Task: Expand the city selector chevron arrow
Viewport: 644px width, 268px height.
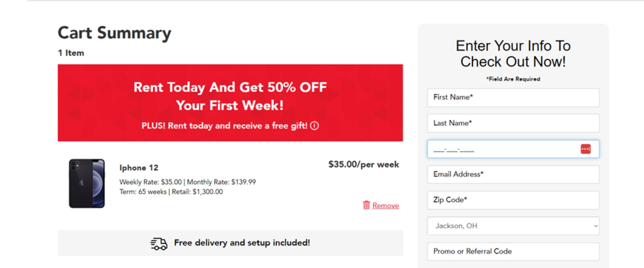Action: [596, 226]
